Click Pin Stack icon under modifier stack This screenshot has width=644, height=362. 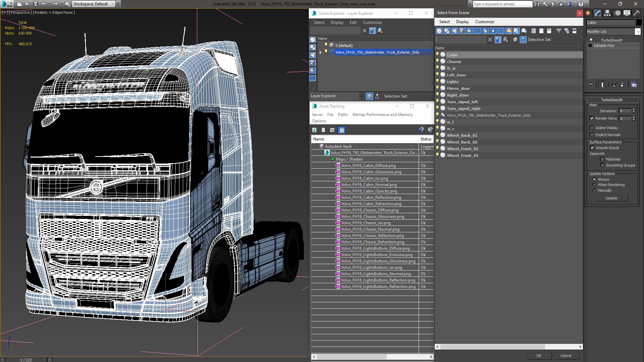tap(591, 85)
